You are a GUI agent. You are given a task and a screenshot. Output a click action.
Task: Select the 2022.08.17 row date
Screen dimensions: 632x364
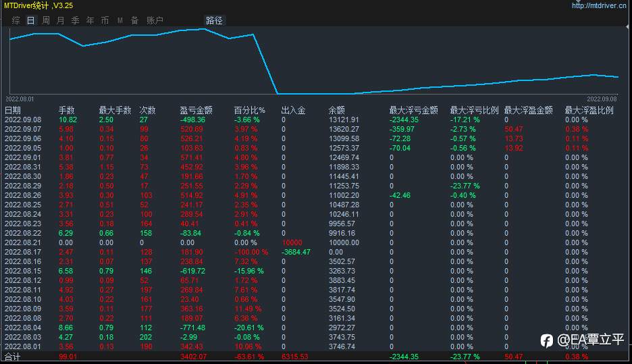click(23, 252)
